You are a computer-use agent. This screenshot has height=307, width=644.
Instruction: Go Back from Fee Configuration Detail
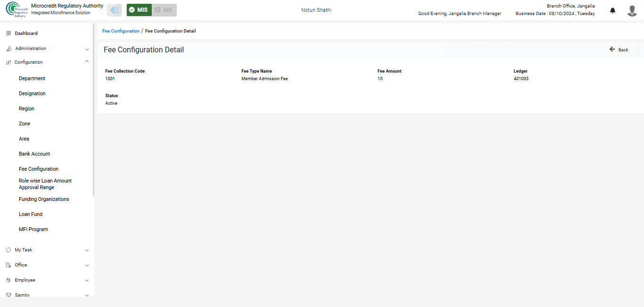coord(619,50)
